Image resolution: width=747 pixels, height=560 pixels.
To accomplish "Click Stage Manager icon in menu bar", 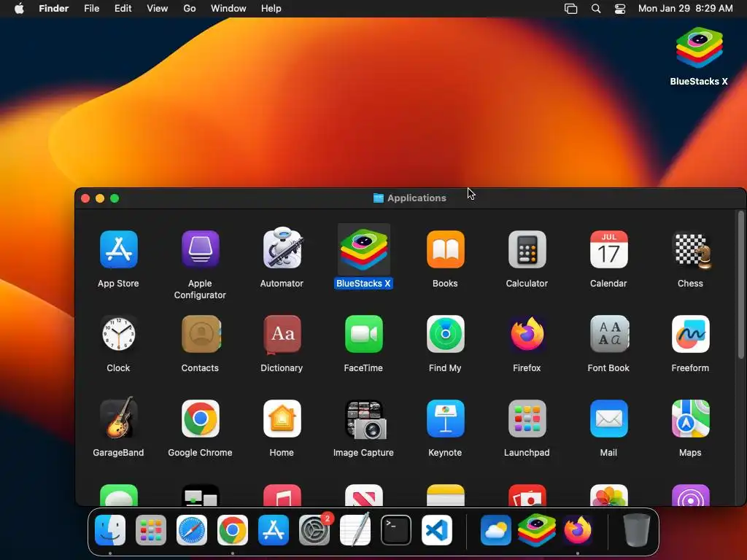I will (x=570, y=9).
